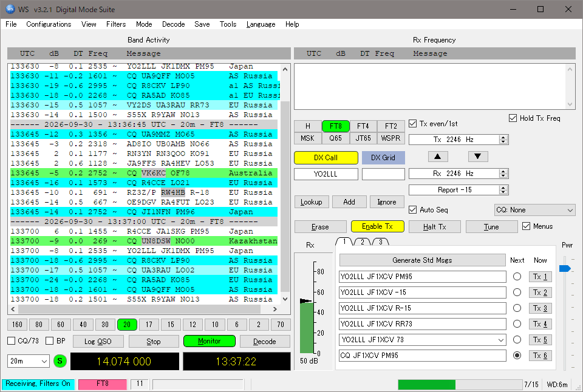Click the Halt Tx button
This screenshot has width=583, height=392.
pyautogui.click(x=435, y=227)
